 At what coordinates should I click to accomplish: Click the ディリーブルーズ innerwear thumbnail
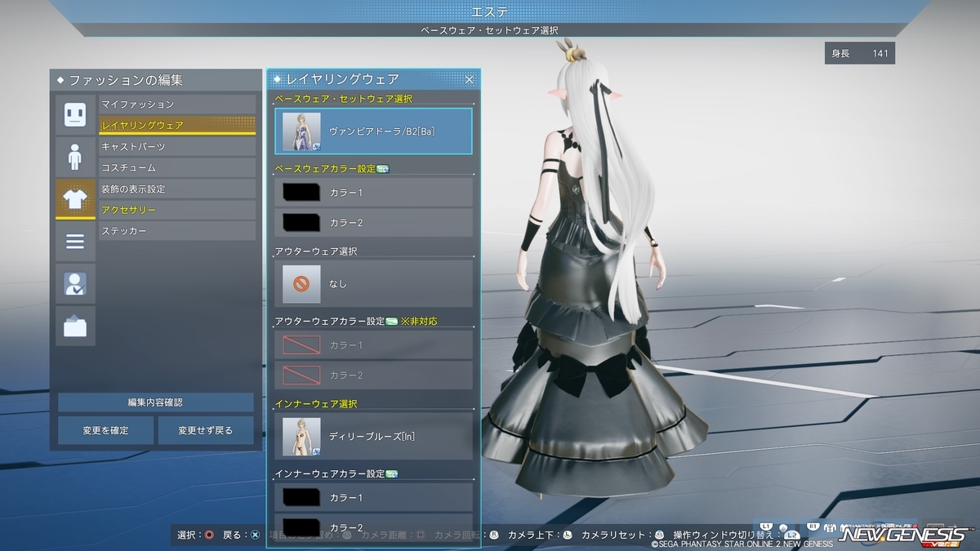pos(301,437)
